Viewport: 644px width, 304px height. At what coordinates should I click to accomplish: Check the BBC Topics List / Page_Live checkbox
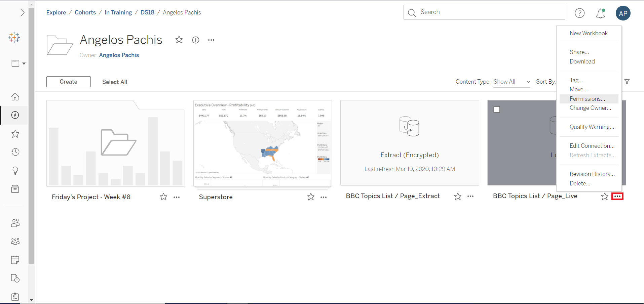pyautogui.click(x=497, y=109)
